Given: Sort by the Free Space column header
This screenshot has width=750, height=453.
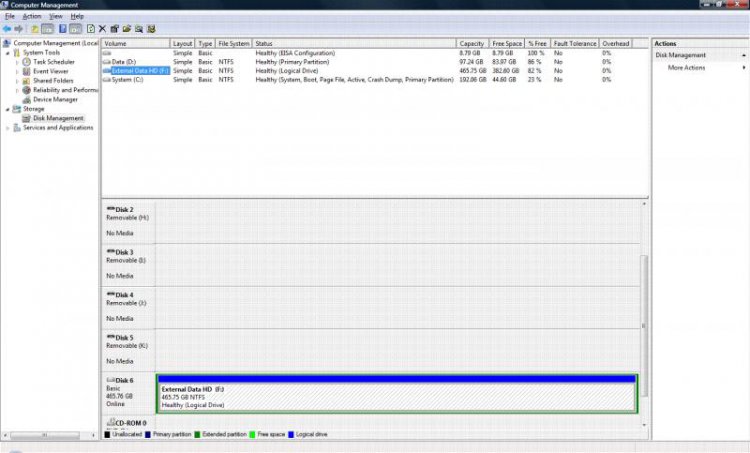Looking at the screenshot, I should 506,44.
